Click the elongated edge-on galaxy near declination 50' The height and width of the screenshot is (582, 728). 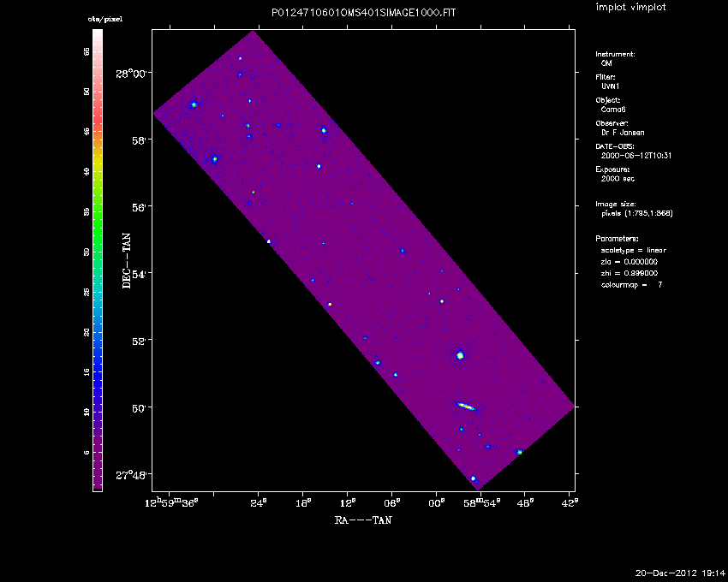pos(467,407)
